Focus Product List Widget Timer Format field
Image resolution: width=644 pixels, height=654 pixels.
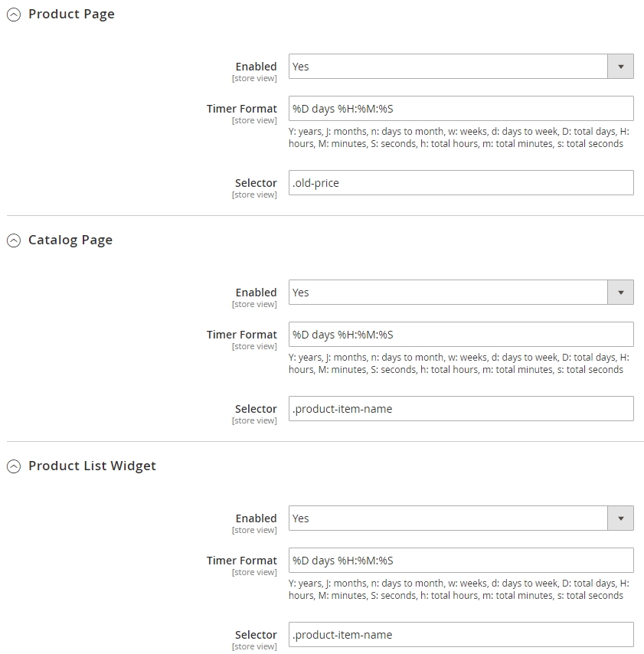pyautogui.click(x=461, y=561)
